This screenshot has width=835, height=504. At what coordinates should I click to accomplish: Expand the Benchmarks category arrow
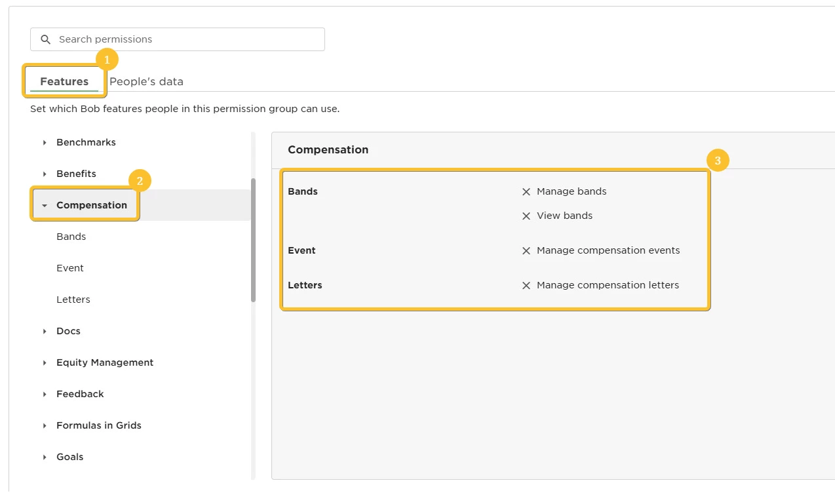click(45, 142)
